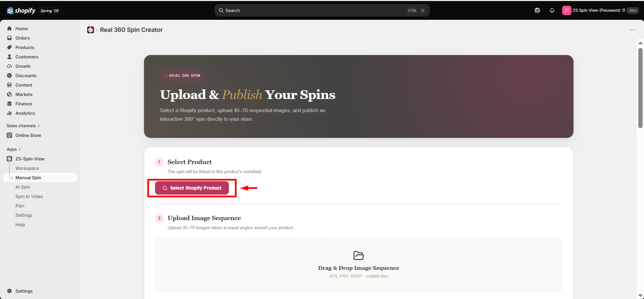Click the dev badge in top bar
The width and height of the screenshot is (644, 299).
tap(633, 10)
